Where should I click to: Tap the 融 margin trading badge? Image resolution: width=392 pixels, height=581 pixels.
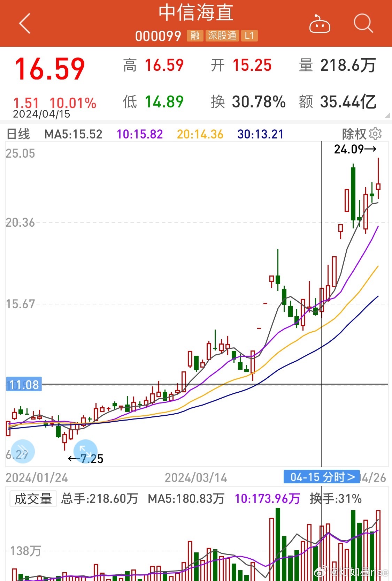pyautogui.click(x=195, y=36)
